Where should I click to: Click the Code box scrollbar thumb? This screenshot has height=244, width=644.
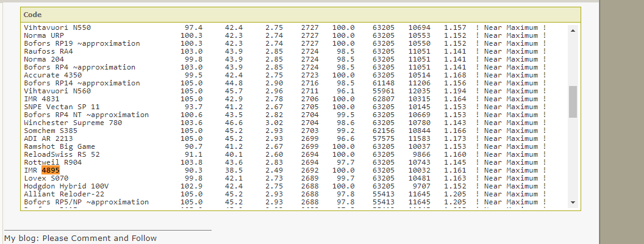tap(573, 102)
